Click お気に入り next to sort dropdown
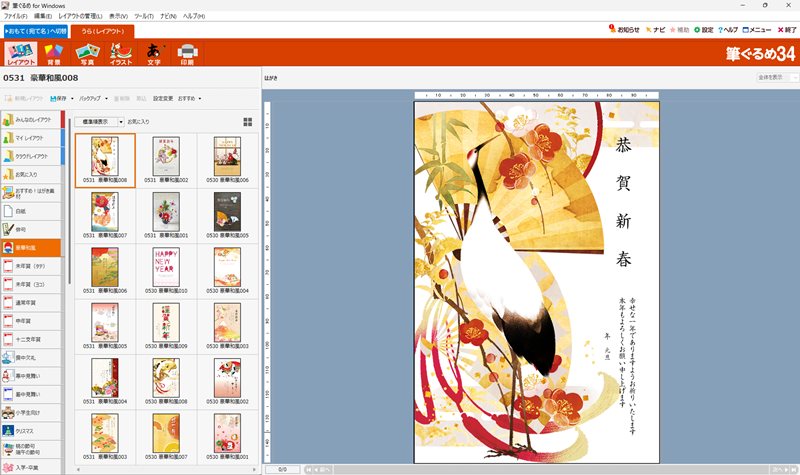 click(x=138, y=122)
